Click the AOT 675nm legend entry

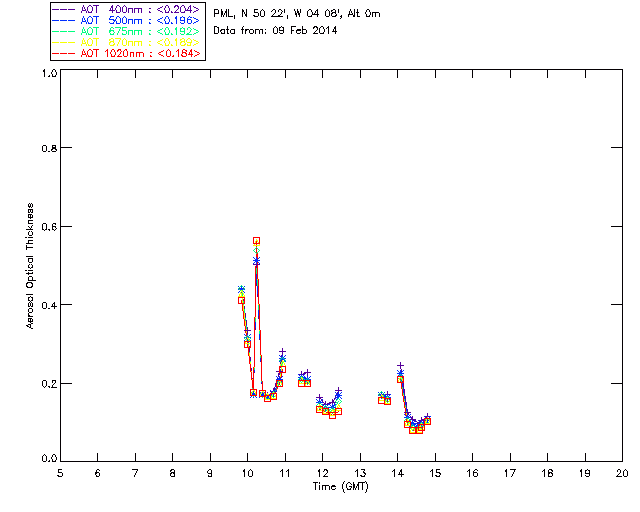pyautogui.click(x=127, y=31)
